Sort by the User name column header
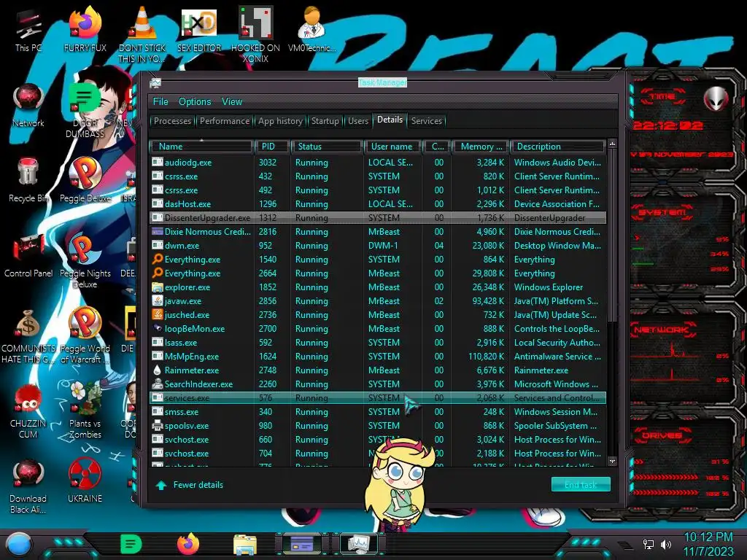Viewport: 747px width, 560px height. pyautogui.click(x=393, y=147)
